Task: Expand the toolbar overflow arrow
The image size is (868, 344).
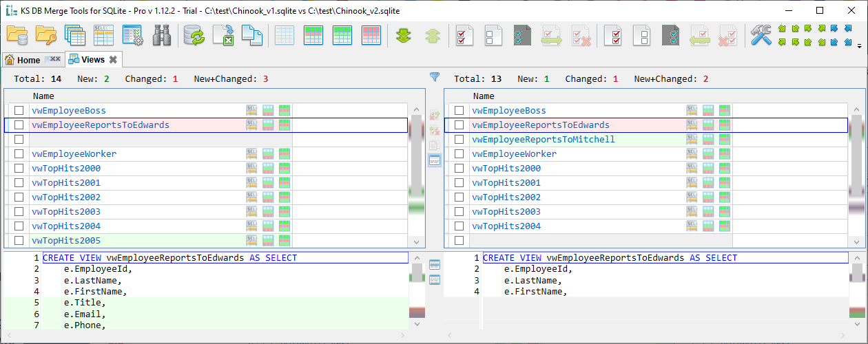Action: (x=859, y=47)
